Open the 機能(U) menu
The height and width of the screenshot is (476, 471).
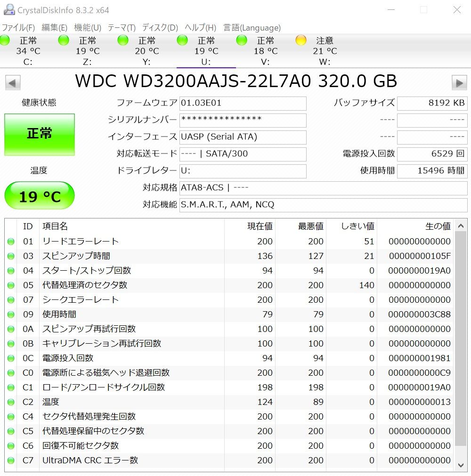point(88,28)
